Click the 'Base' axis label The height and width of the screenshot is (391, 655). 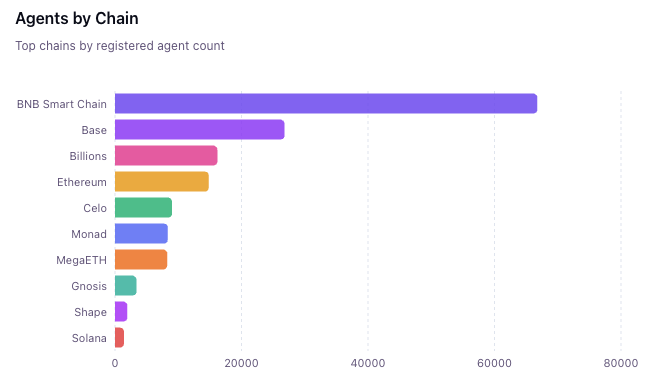coord(94,130)
